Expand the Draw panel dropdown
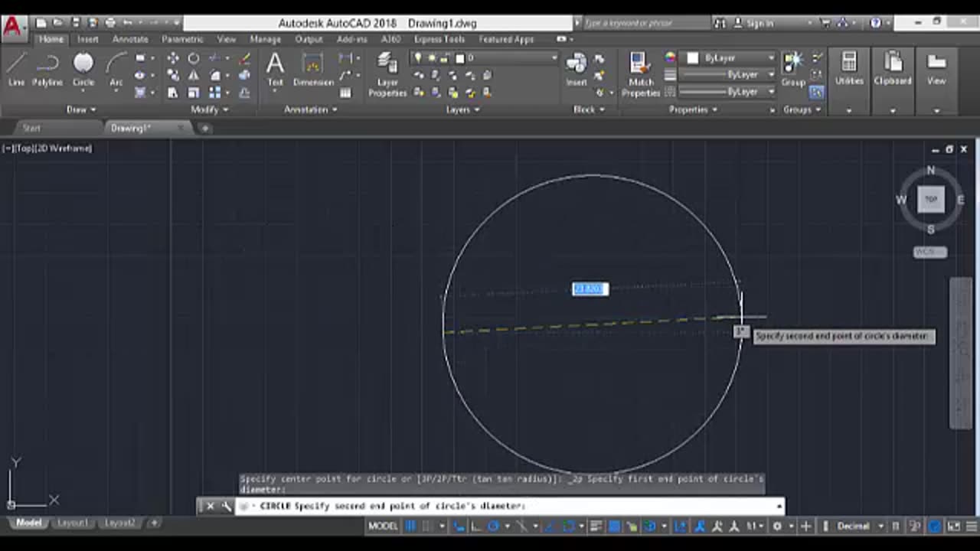The height and width of the screenshot is (551, 980). coord(82,109)
